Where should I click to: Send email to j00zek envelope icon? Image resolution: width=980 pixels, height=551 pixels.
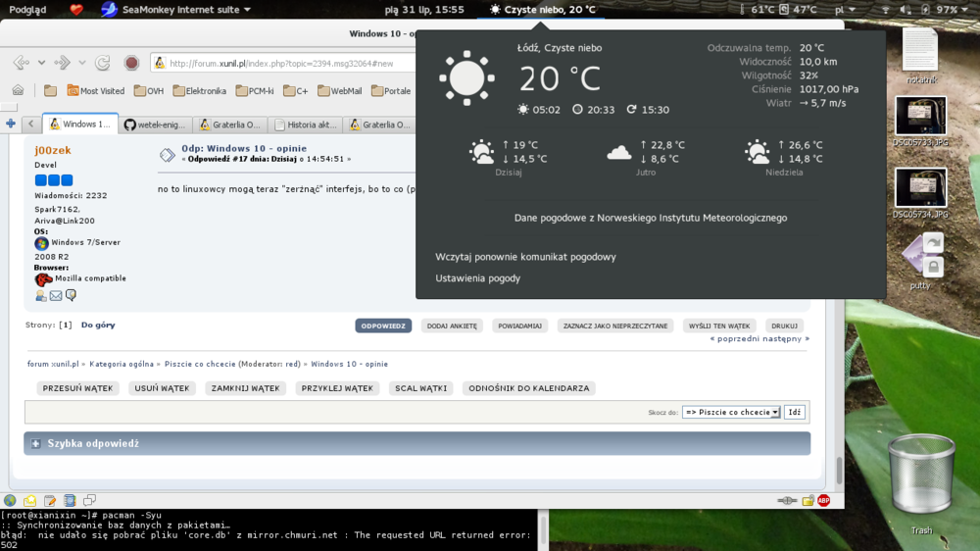click(x=56, y=296)
